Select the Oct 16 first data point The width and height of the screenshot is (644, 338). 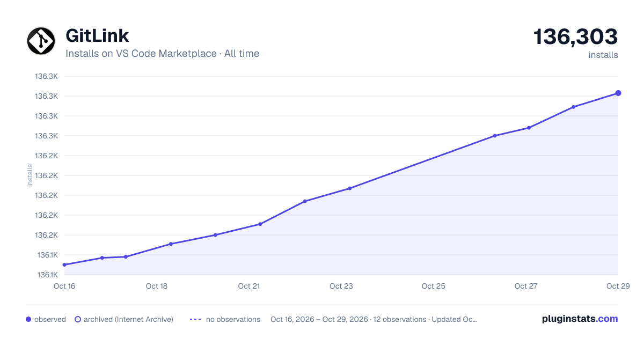64,265
